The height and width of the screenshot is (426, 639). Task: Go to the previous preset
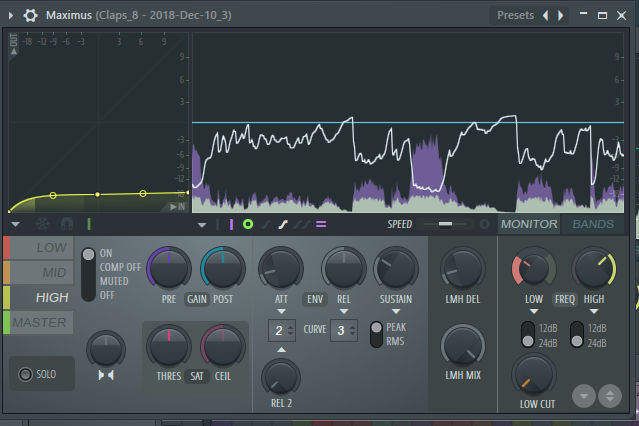545,15
